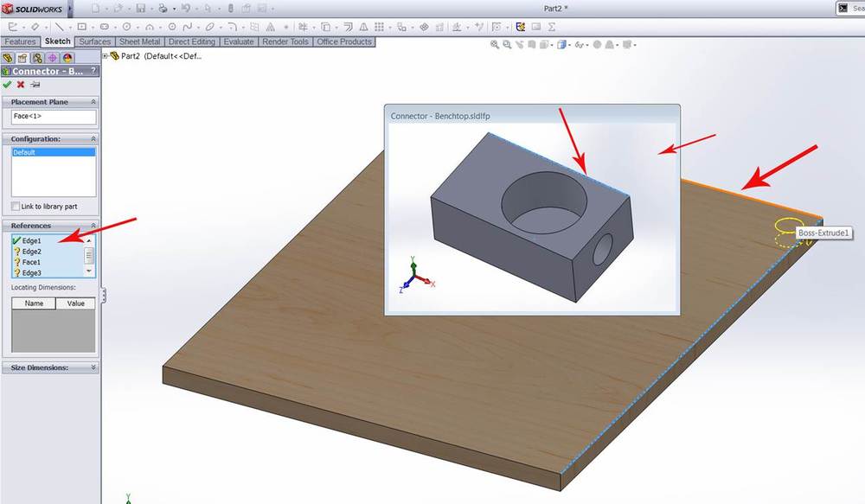The width and height of the screenshot is (865, 504).
Task: Collapse the Placement Plane section
Action: click(93, 102)
